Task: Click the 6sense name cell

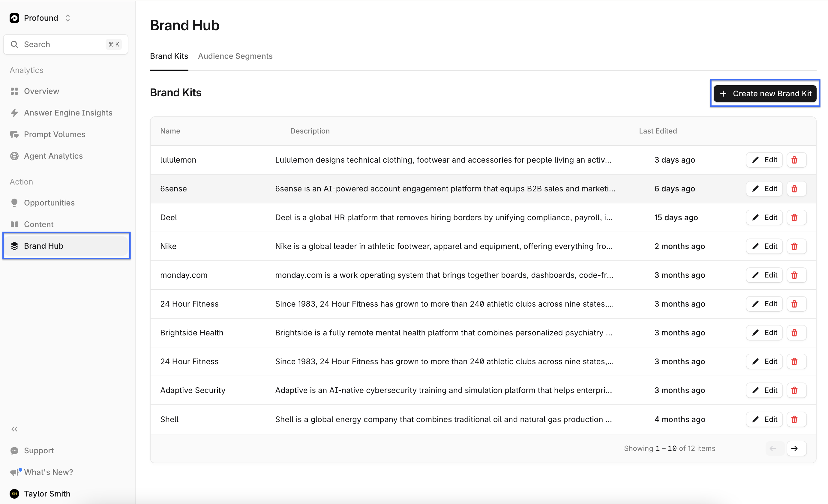Action: (x=173, y=188)
